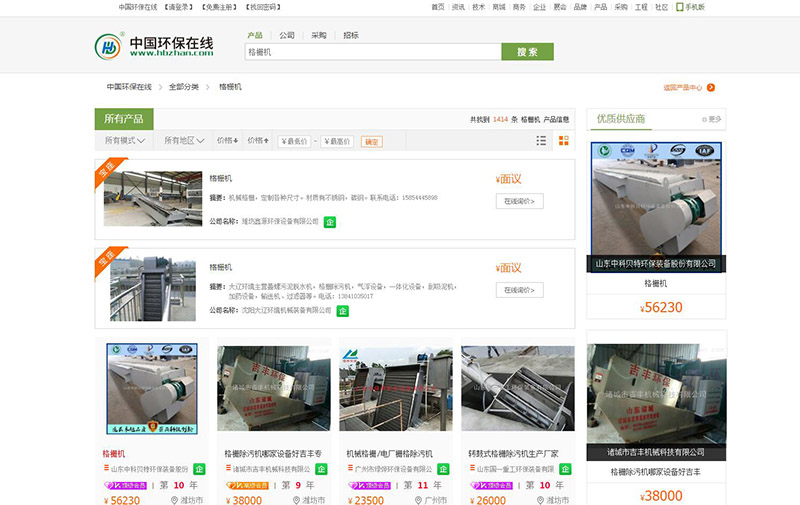Viewport: 800px width, 505px height.
Task: Sort by price ascending arrow
Action: coord(258,140)
